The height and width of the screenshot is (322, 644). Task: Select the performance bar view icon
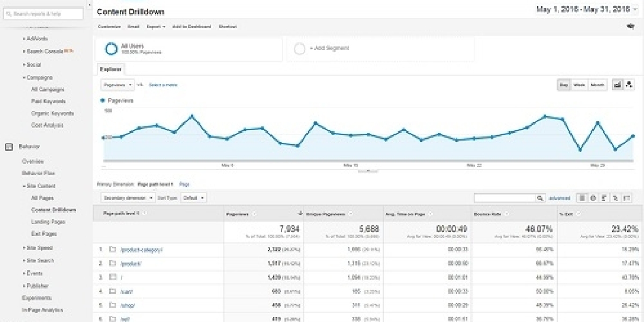[604, 198]
